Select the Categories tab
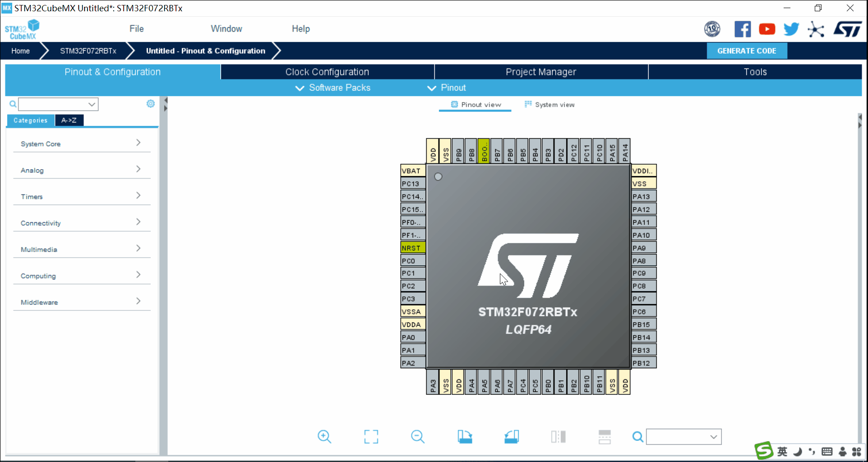868x462 pixels. coord(30,120)
